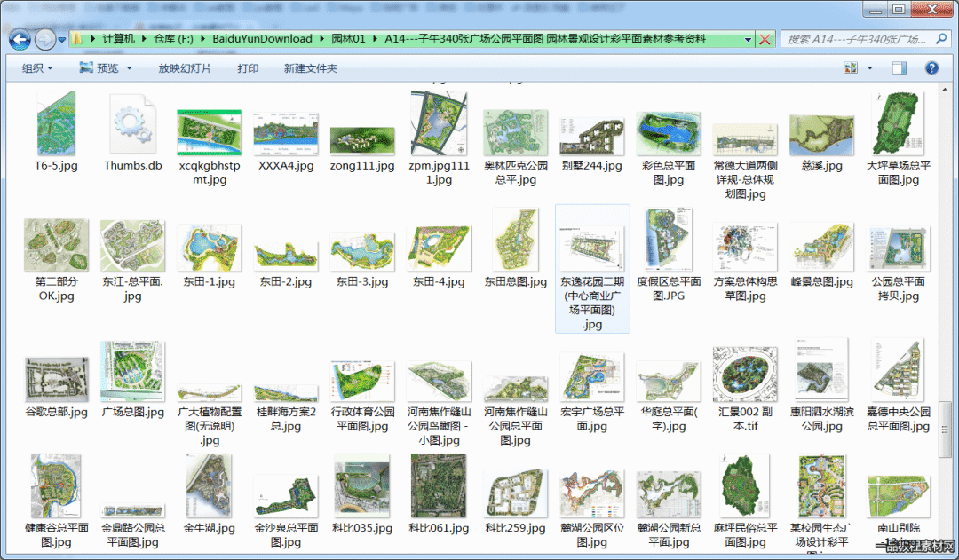
Task: Go back with the Back arrow button
Action: [20, 40]
